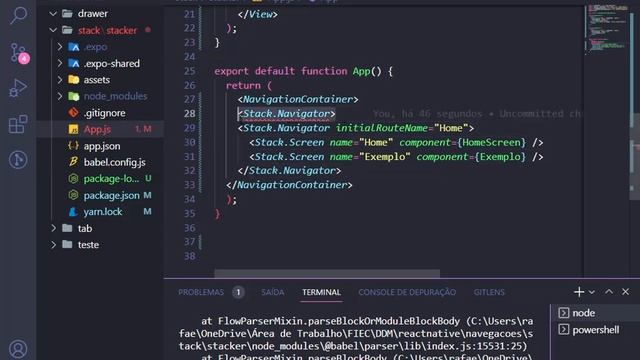
Task: Click the "Exemplo" name string on line 31
Action: [x=385, y=157]
